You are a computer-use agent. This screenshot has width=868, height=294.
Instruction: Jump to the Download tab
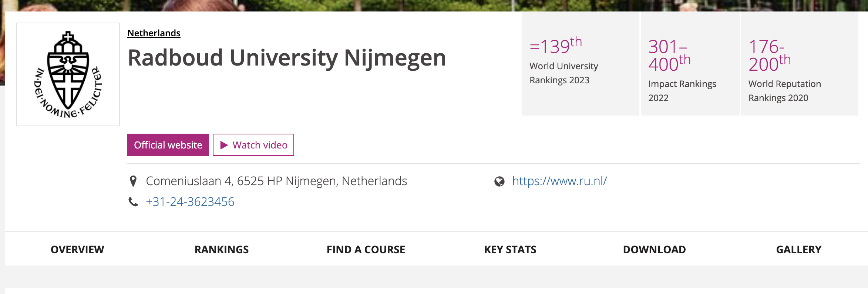click(x=654, y=250)
